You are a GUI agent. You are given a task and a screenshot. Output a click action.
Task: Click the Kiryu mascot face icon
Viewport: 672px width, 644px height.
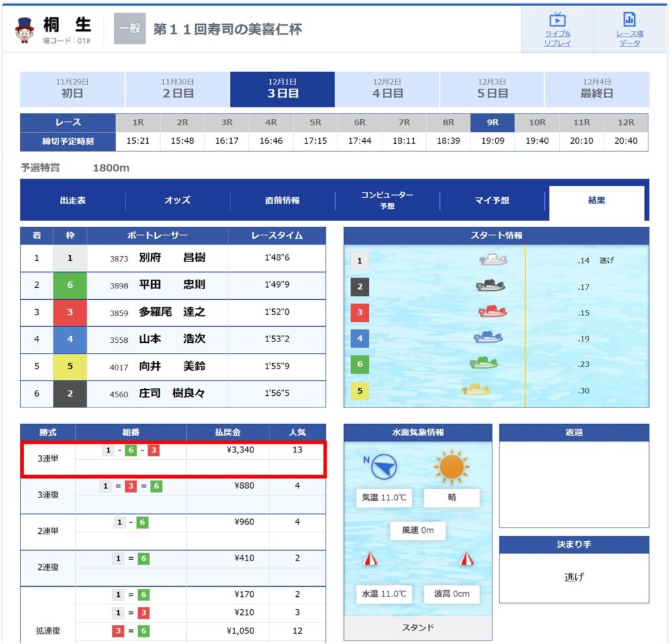[24, 30]
